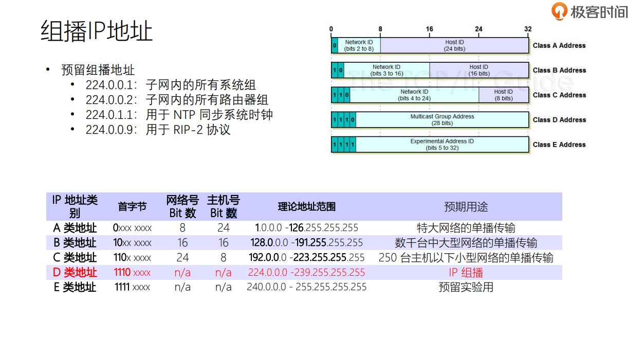Select the 224.0.0.2 routers group line
This screenshot has height=354, width=644.
[x=177, y=100]
